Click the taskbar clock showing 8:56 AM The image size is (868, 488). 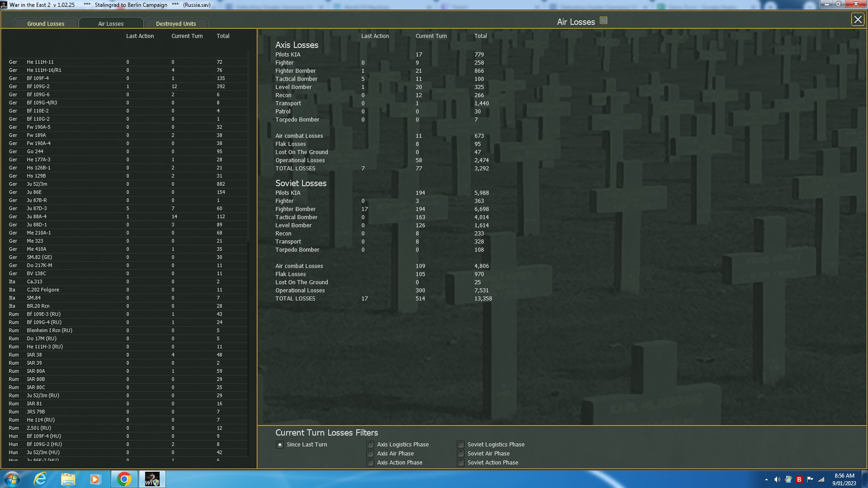844,479
